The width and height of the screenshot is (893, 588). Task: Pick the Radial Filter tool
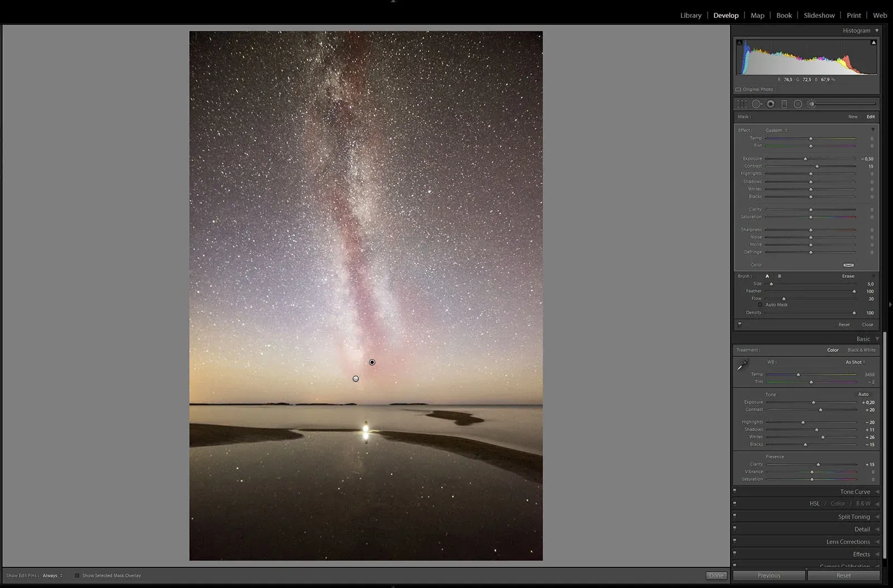pos(798,104)
